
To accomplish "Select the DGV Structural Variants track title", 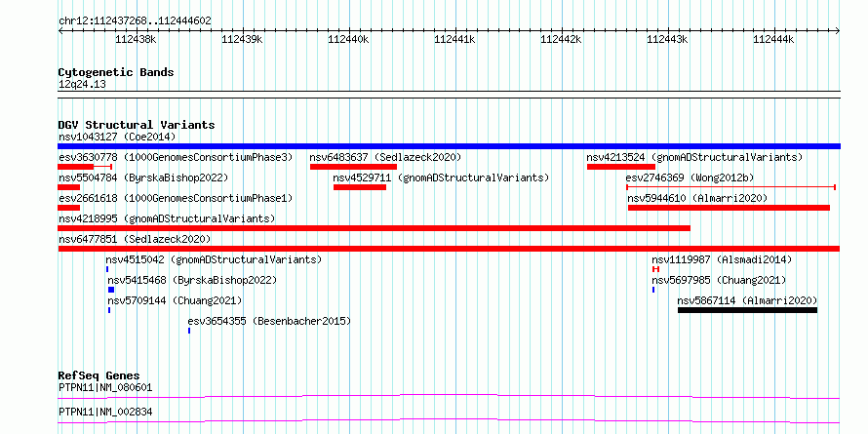I will click(137, 125).
